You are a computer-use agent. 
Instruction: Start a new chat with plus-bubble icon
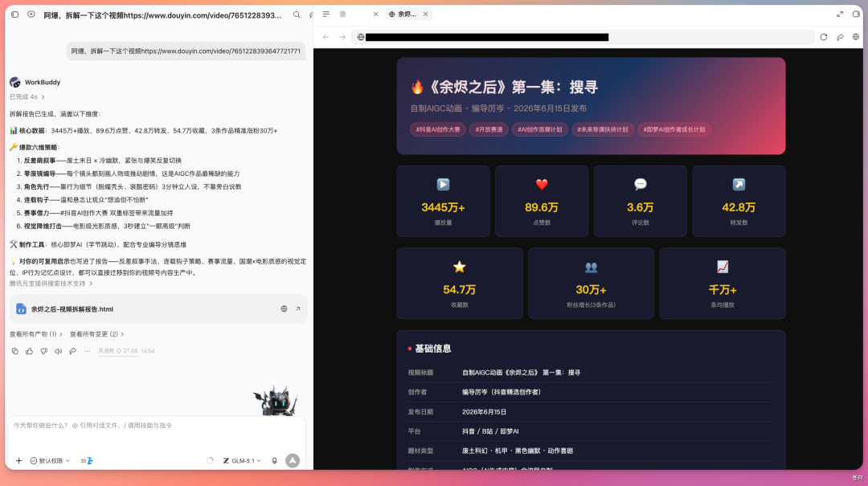(x=31, y=15)
